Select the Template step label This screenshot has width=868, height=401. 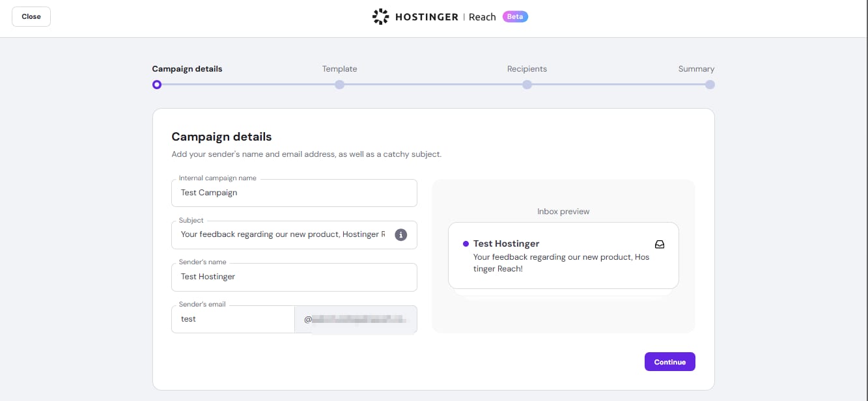pos(339,69)
